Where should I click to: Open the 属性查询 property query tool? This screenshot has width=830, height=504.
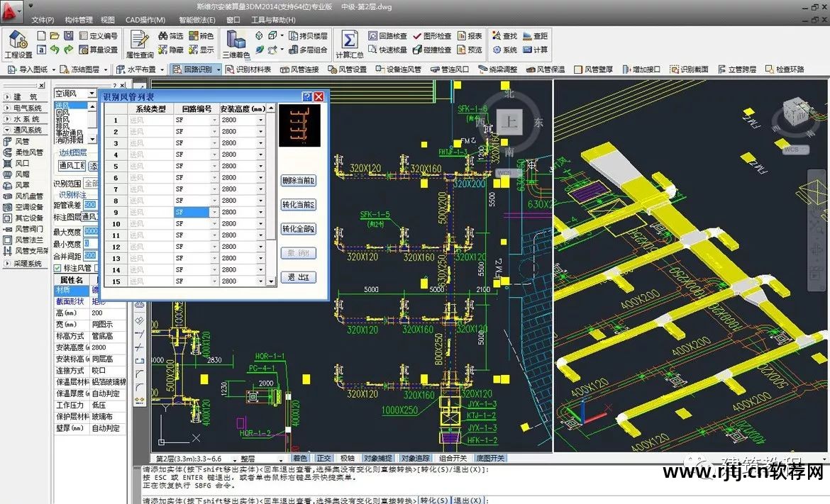(x=140, y=43)
